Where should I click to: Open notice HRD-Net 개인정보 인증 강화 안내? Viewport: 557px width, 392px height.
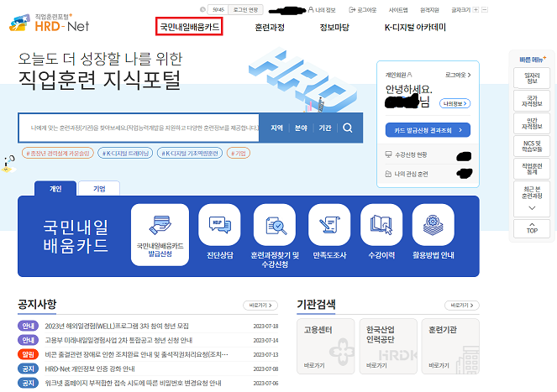[90, 369]
